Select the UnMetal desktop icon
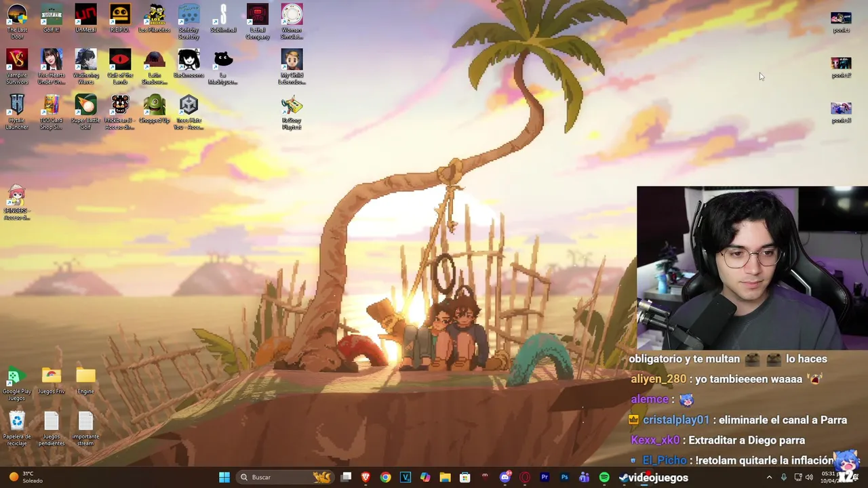Screen dimensions: 868x488 coord(85,18)
